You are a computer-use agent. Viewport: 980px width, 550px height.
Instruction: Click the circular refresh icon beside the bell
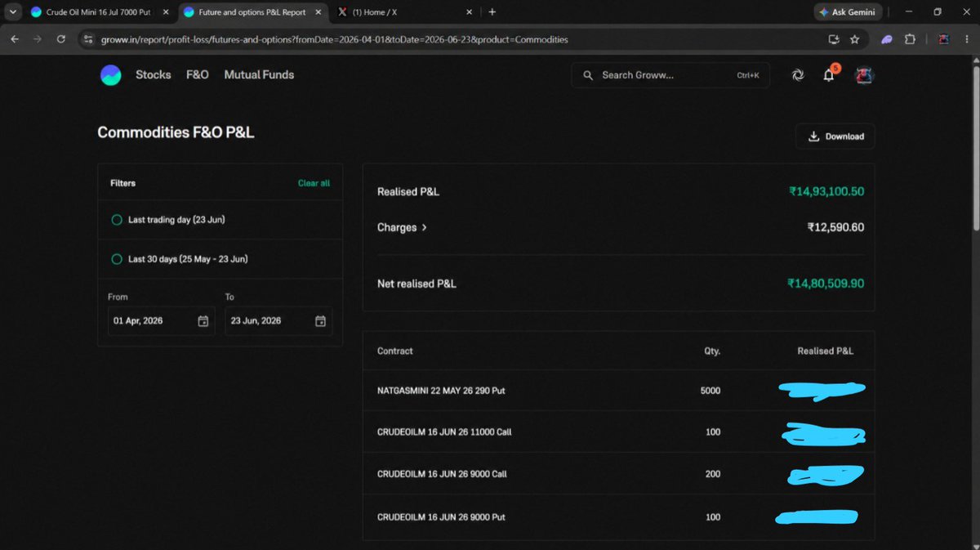click(798, 74)
